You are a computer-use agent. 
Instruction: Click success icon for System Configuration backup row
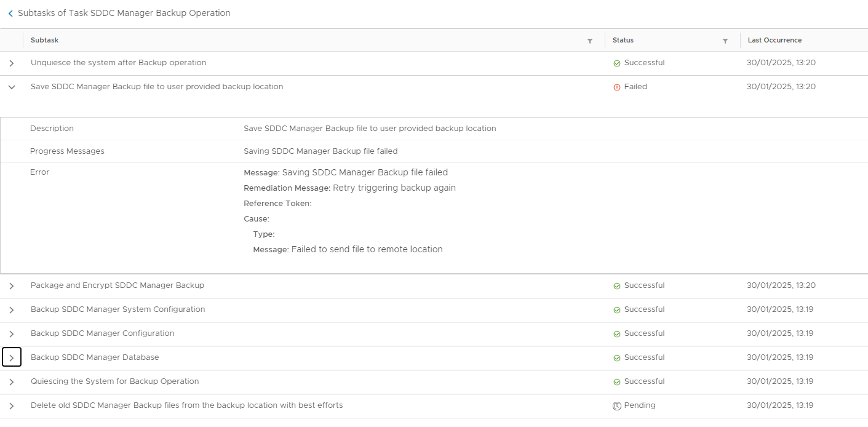click(x=617, y=310)
